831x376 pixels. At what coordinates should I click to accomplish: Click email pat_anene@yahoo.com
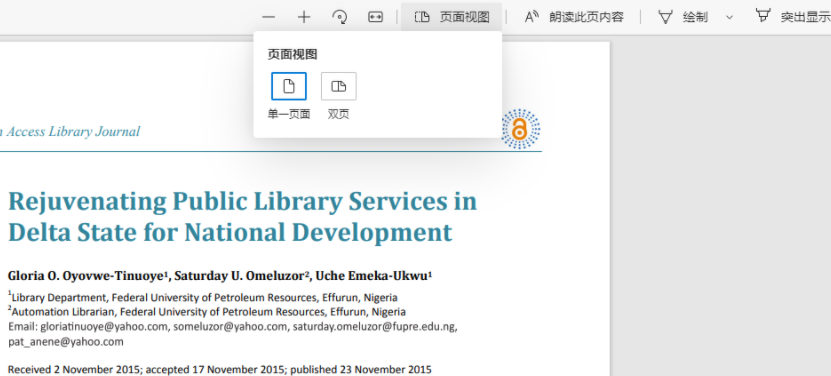(x=66, y=342)
